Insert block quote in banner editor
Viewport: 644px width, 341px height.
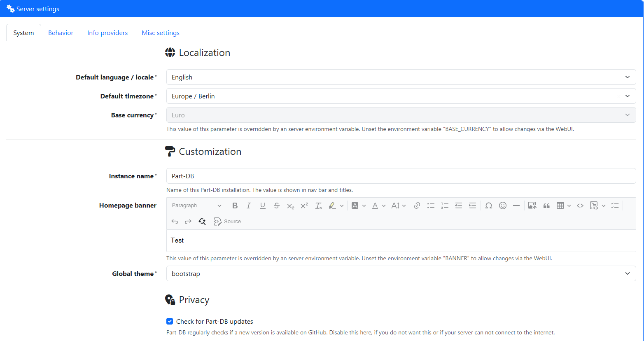[x=546, y=206]
